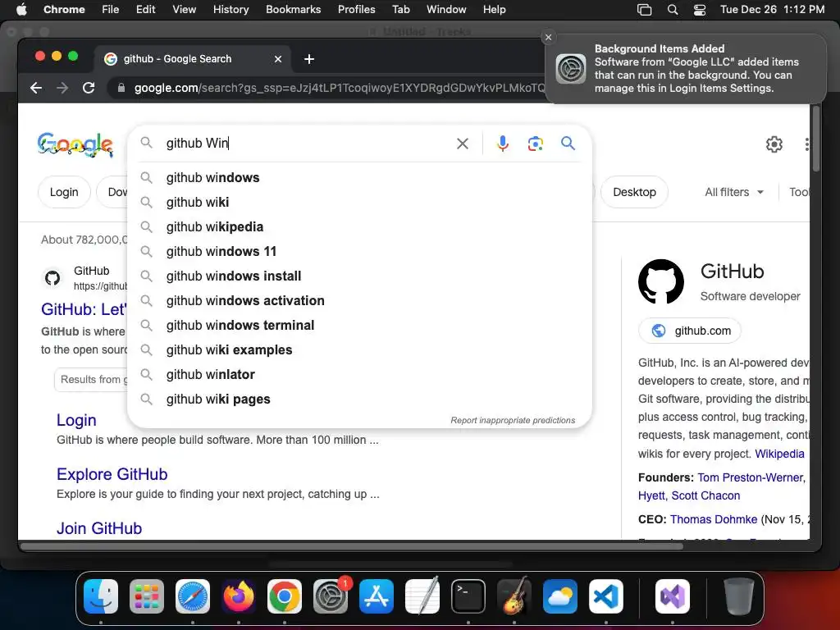
Task: Open Spotlight search in the menu bar
Action: click(673, 10)
